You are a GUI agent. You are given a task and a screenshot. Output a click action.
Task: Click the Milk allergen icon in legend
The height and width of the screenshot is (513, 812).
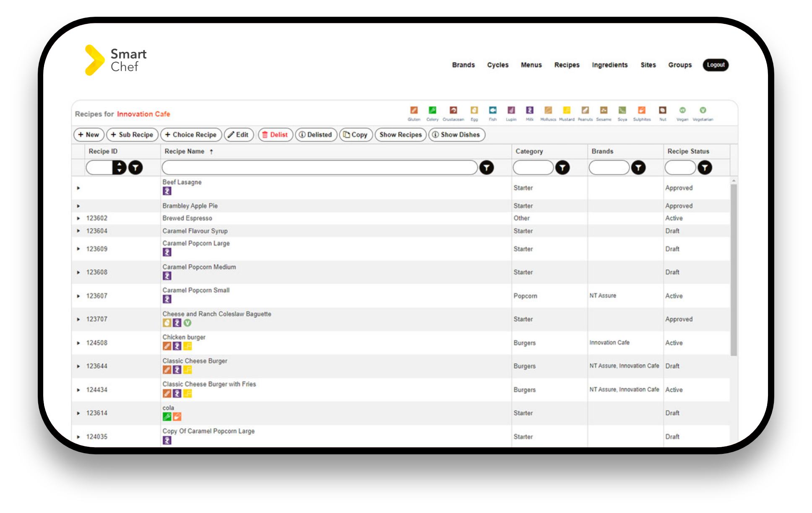pos(530,110)
